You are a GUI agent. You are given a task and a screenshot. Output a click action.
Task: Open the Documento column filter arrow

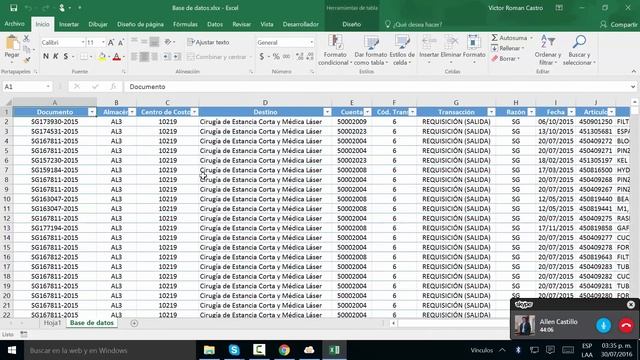click(92, 112)
